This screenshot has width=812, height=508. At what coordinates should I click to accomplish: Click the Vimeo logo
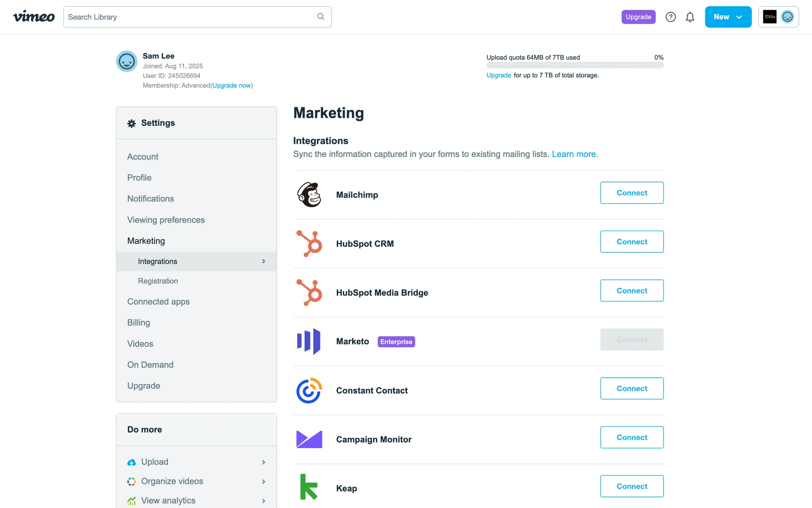34,17
